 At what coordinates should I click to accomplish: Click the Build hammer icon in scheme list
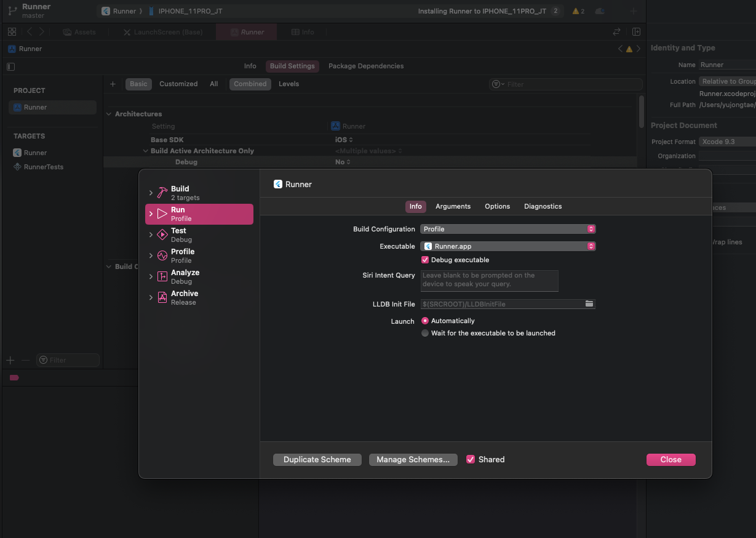point(162,193)
